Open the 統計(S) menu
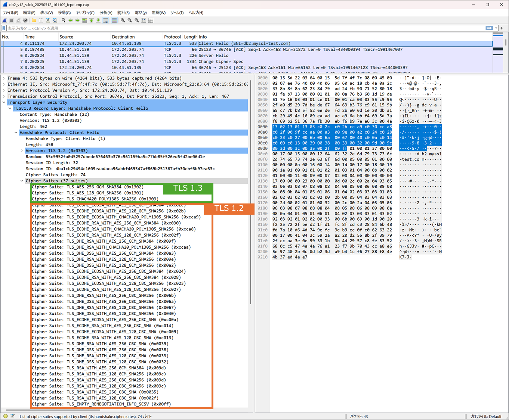Image resolution: width=509 pixels, height=420 pixels. 123,12
